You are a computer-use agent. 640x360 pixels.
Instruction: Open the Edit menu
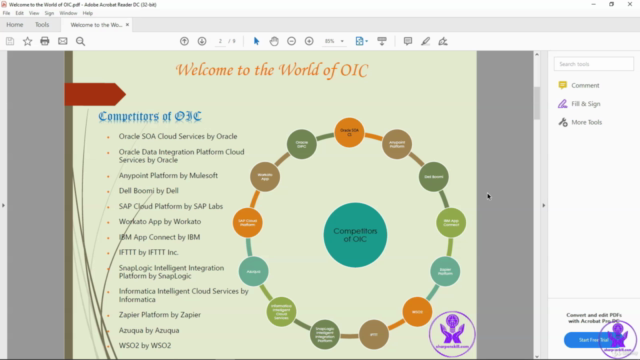(x=20, y=13)
